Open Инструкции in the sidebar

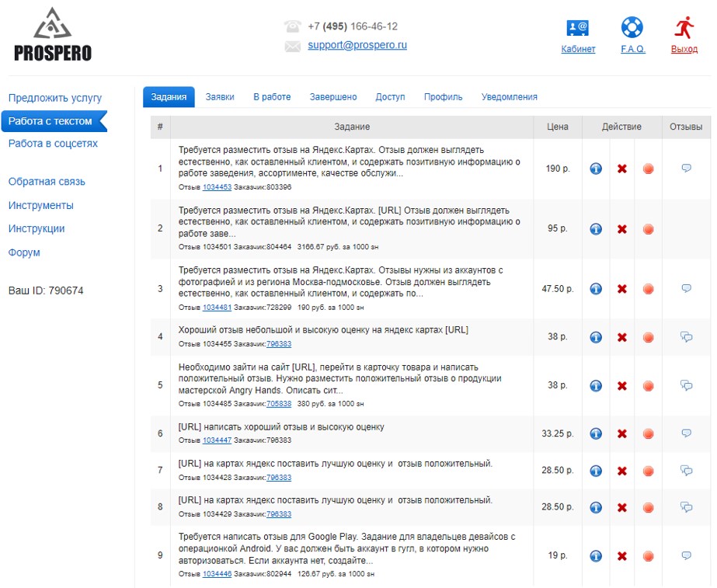click(x=37, y=228)
